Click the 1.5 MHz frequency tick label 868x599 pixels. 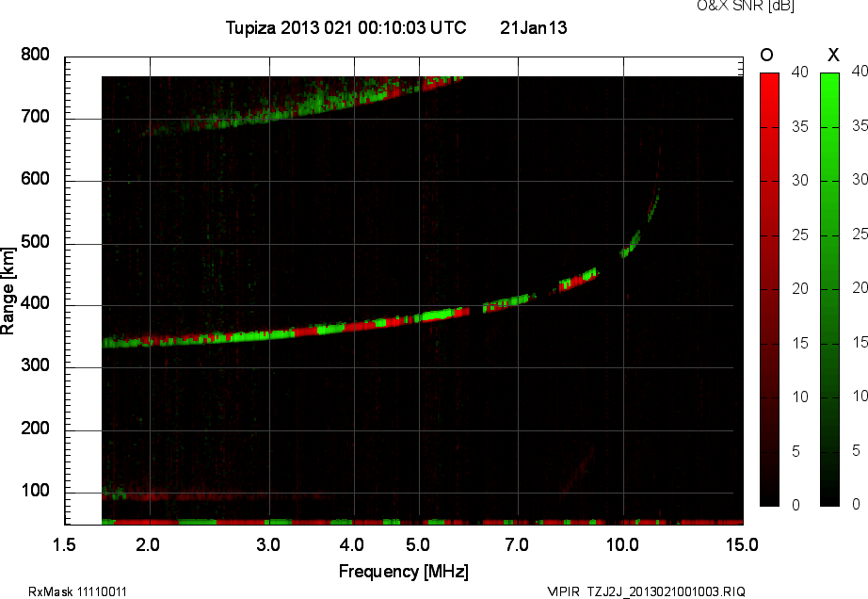point(64,544)
